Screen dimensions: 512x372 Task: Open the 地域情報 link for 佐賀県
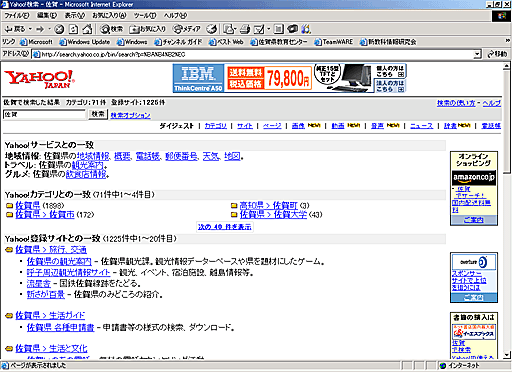pos(93,156)
